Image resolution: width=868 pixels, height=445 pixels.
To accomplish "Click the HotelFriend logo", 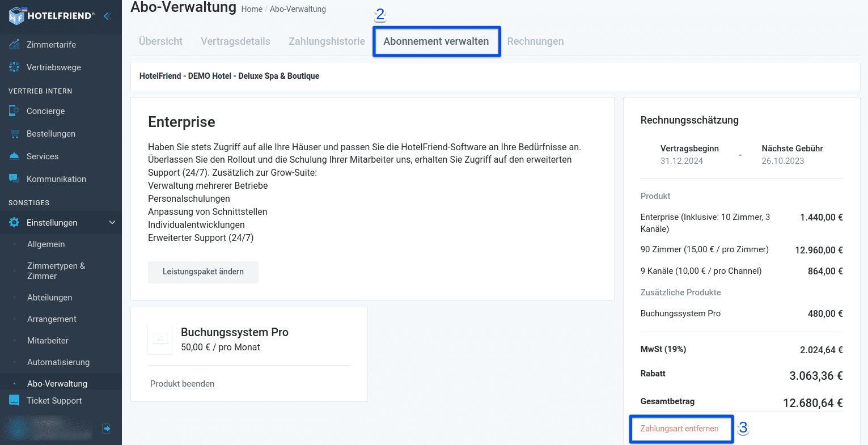I will point(51,16).
